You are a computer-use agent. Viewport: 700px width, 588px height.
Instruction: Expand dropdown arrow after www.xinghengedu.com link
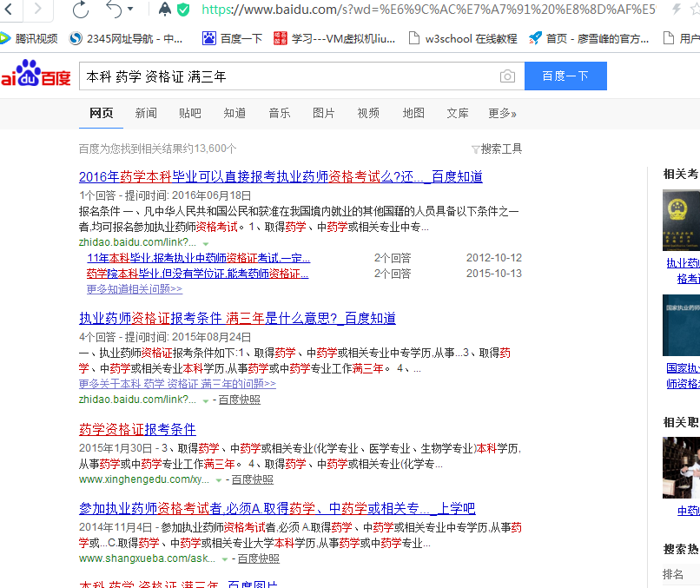tap(219, 480)
